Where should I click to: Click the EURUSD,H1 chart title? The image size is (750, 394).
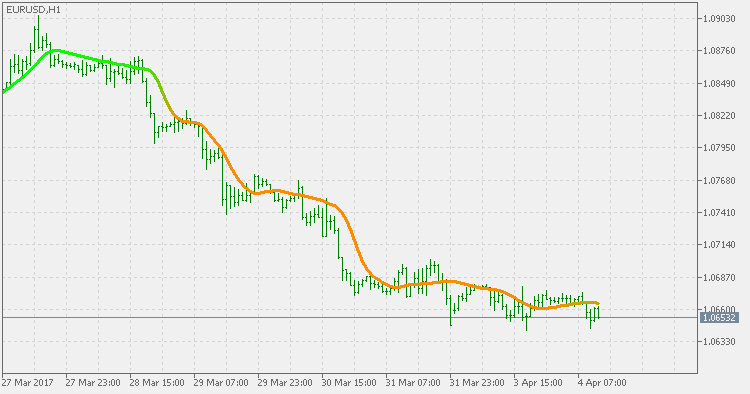[x=33, y=10]
